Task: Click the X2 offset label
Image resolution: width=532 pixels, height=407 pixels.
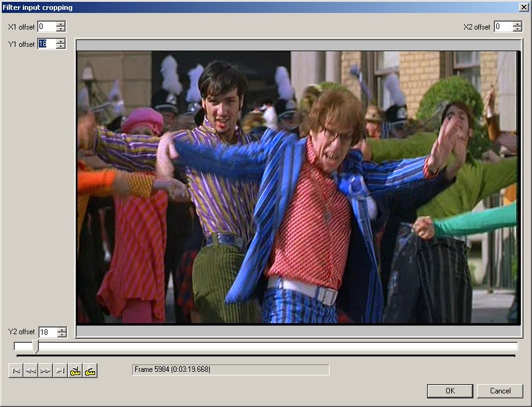Action: pos(476,27)
